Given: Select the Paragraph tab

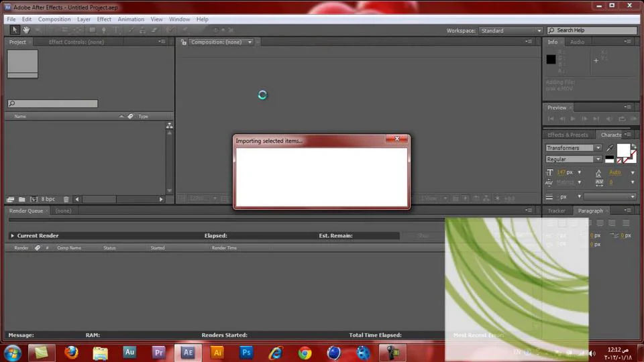Looking at the screenshot, I should coord(590,210).
